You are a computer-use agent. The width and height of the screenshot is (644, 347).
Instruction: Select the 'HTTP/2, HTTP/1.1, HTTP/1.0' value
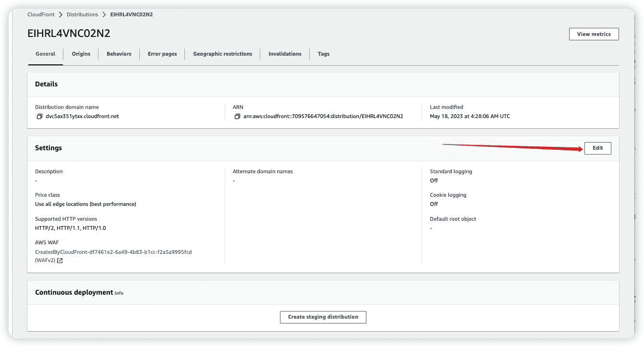coord(71,228)
